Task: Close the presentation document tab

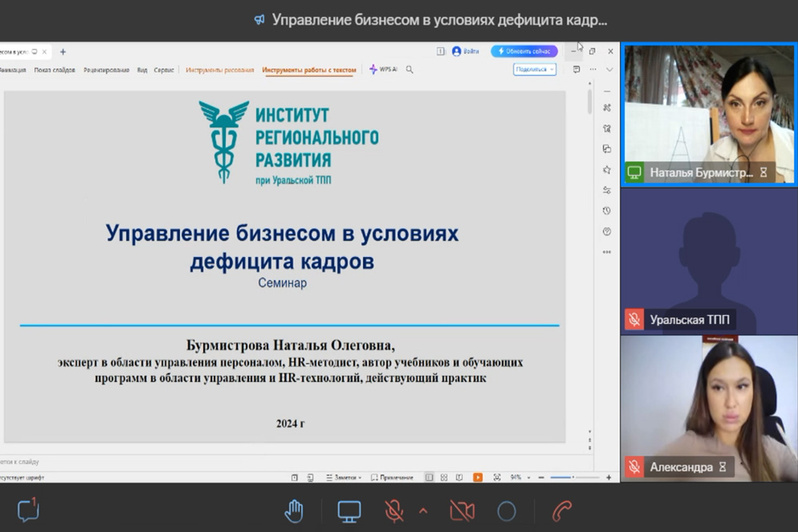Action: click(44, 52)
